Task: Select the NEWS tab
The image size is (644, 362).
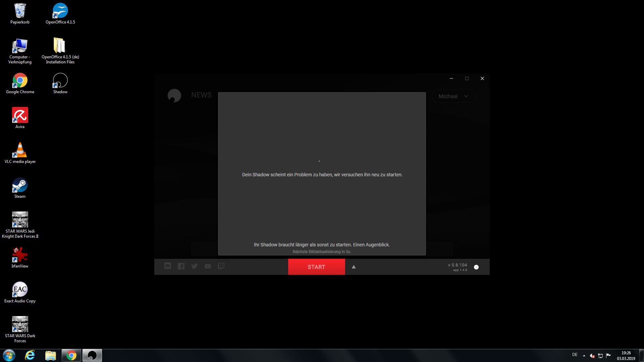Action: pos(201,95)
